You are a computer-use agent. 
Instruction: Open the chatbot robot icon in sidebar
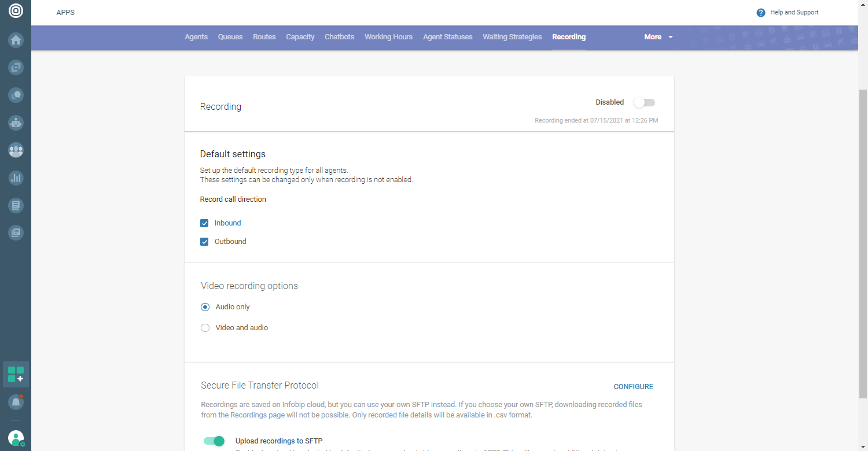coord(16,123)
